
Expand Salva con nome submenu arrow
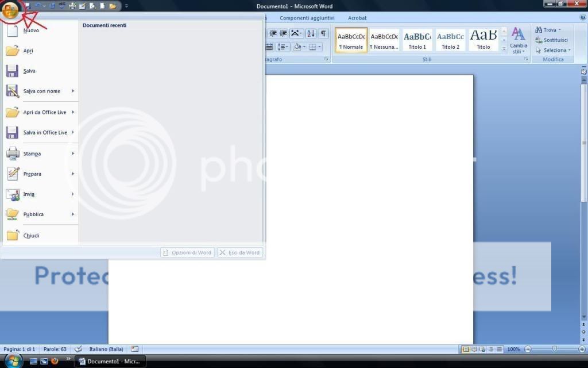pos(73,91)
